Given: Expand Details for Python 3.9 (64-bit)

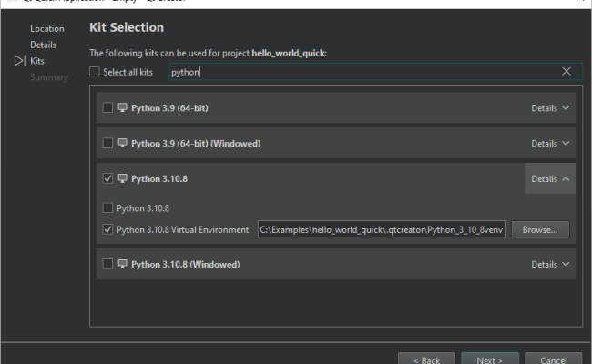Looking at the screenshot, I should point(550,108).
